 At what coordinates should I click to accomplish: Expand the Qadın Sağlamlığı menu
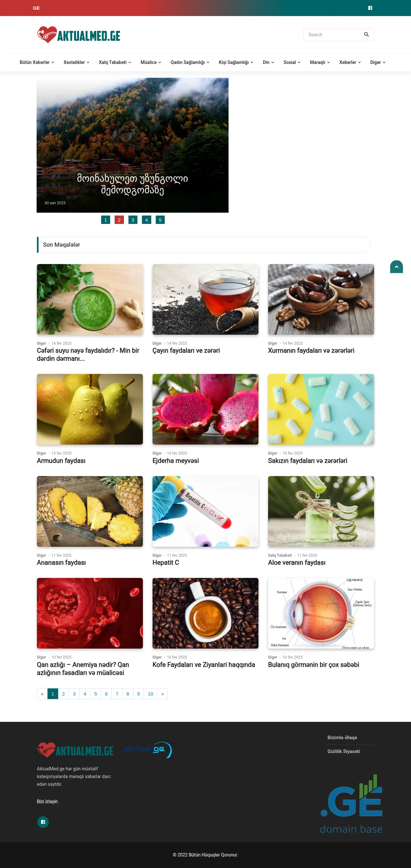(190, 62)
